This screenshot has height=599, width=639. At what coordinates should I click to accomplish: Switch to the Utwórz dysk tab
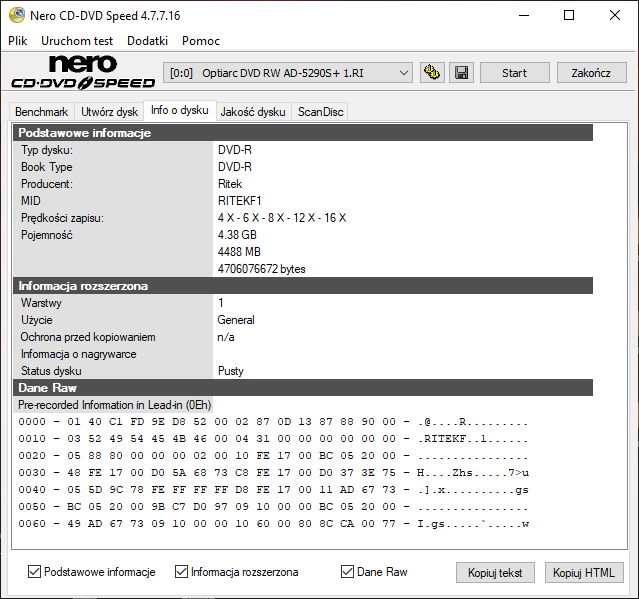[x=109, y=112]
